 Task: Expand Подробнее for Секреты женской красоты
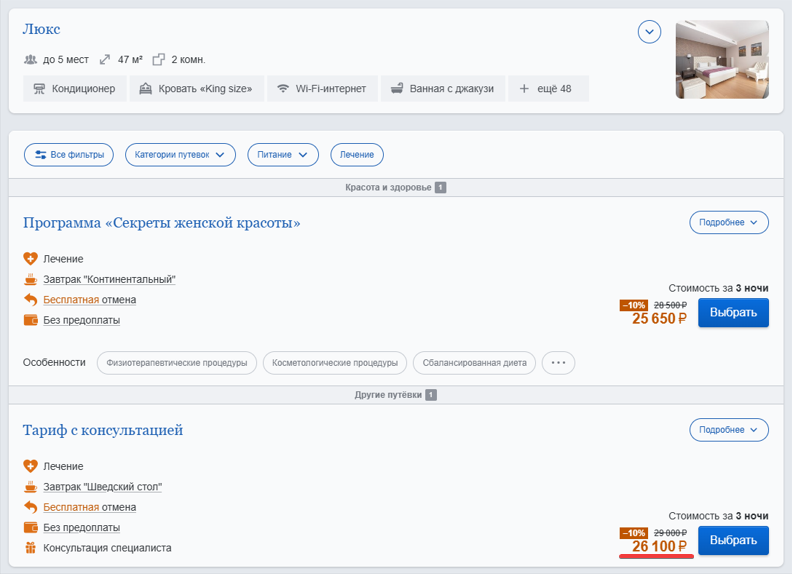pos(729,222)
